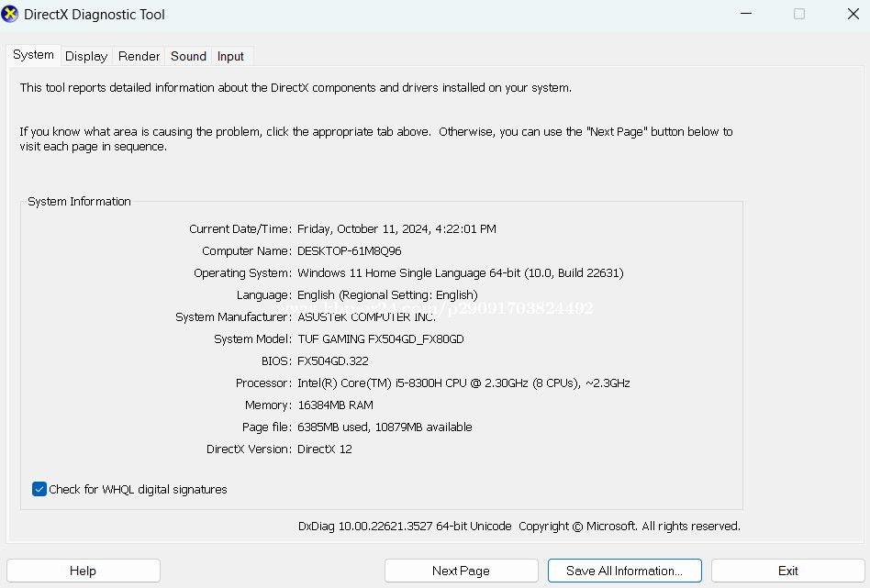The width and height of the screenshot is (870, 588).
Task: Click Save All Information button
Action: pos(625,571)
